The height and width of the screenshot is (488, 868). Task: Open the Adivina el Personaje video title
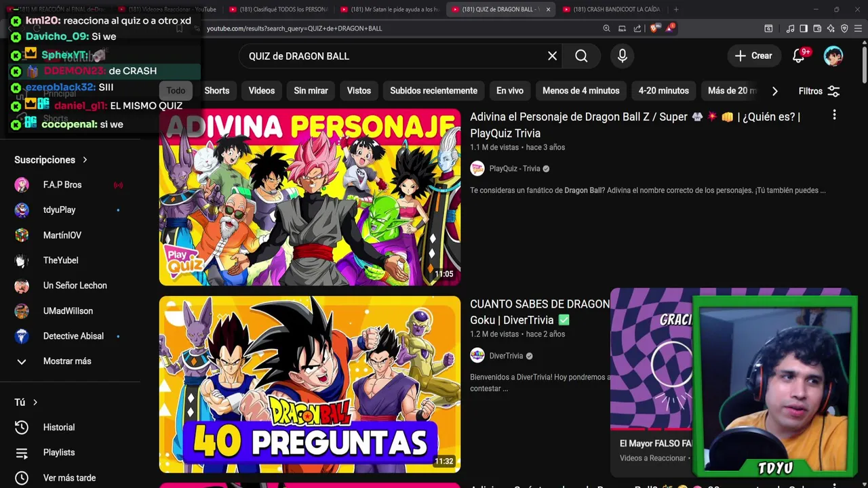point(635,125)
